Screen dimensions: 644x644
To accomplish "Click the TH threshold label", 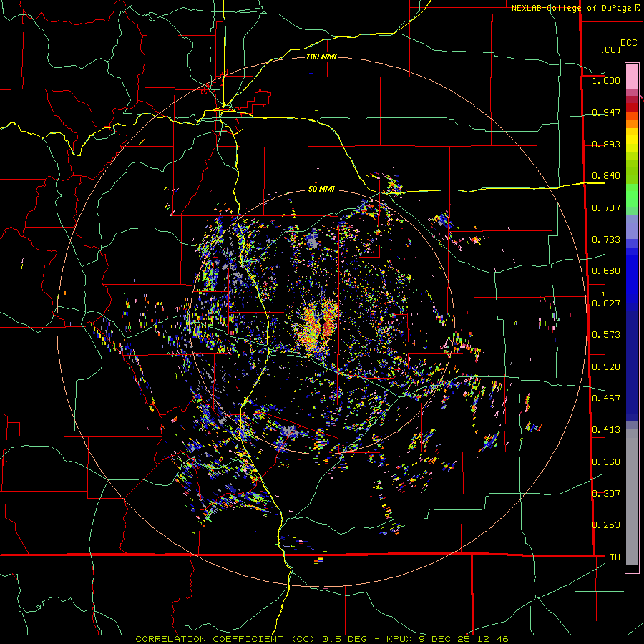I will coord(615,557).
